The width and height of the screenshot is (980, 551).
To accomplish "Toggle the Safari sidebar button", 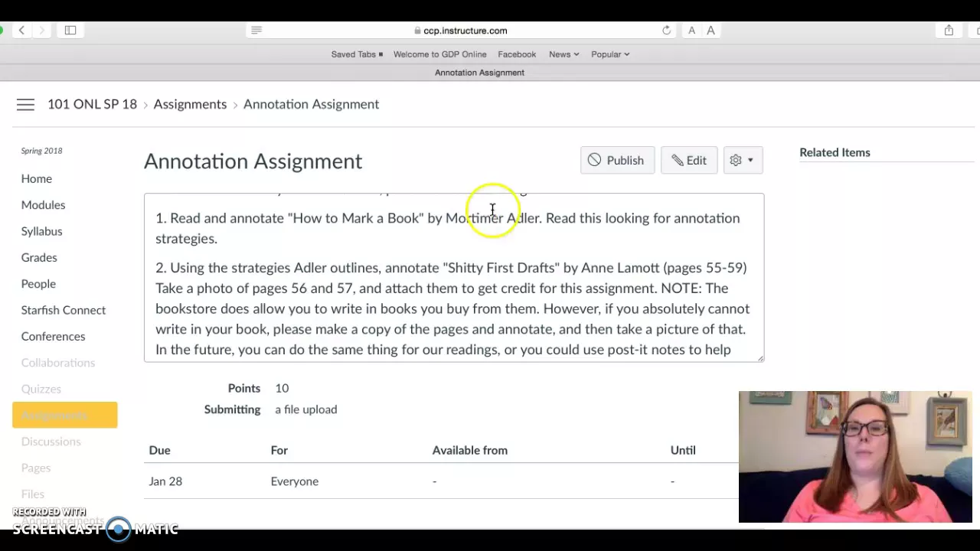I will pyautogui.click(x=70, y=31).
